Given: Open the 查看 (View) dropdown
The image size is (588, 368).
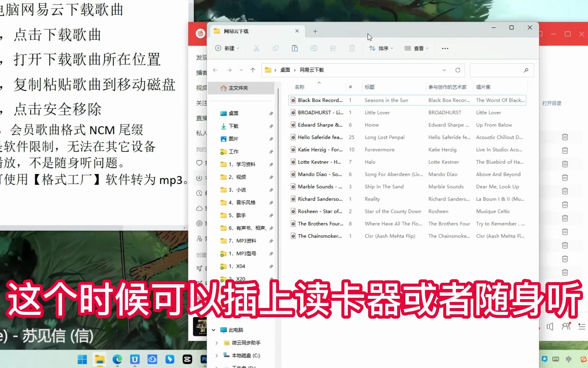Looking at the screenshot, I should (x=416, y=48).
